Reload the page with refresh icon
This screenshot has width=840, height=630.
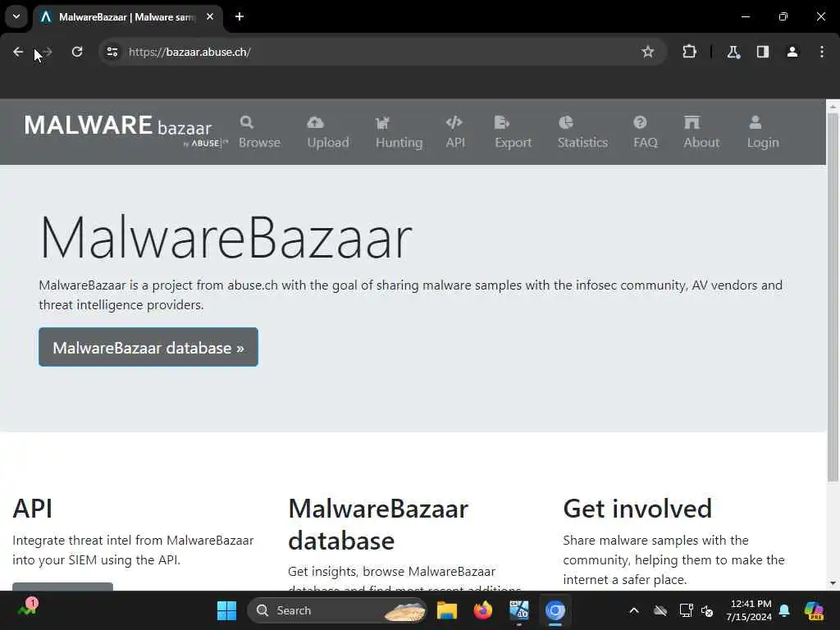(x=77, y=52)
